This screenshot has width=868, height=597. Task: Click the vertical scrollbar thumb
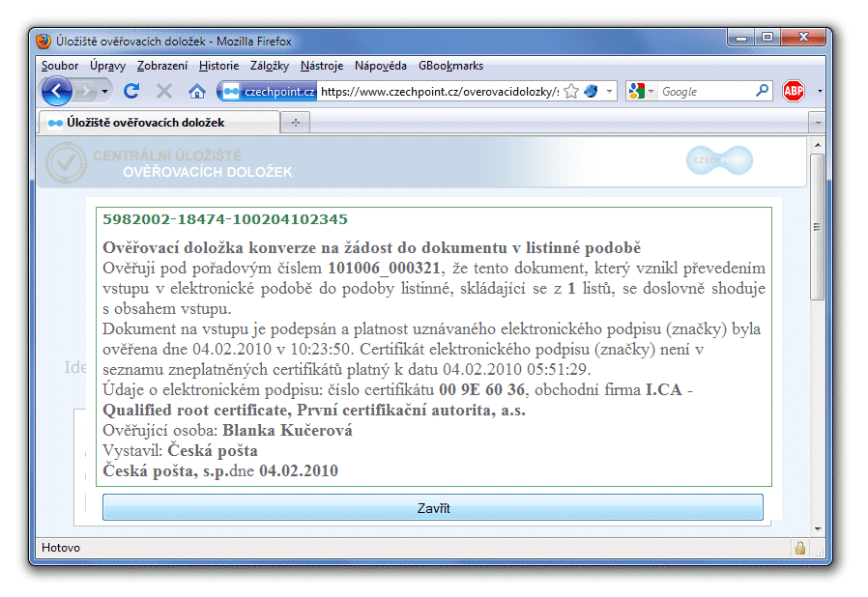click(817, 227)
